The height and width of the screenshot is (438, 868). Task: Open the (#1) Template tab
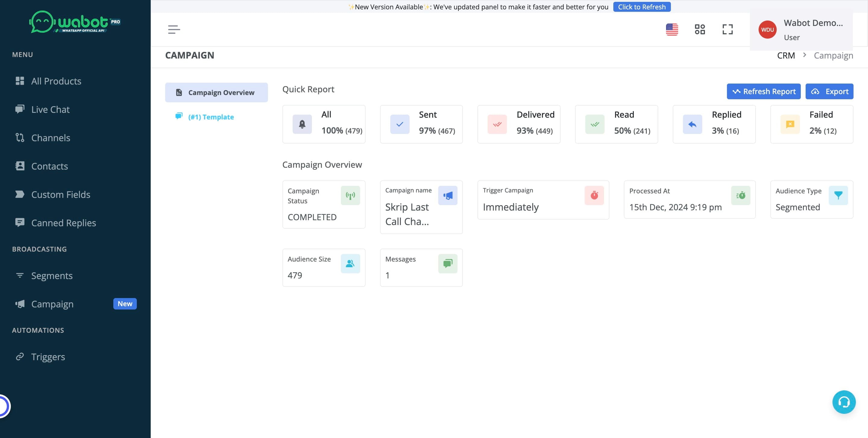[211, 117]
